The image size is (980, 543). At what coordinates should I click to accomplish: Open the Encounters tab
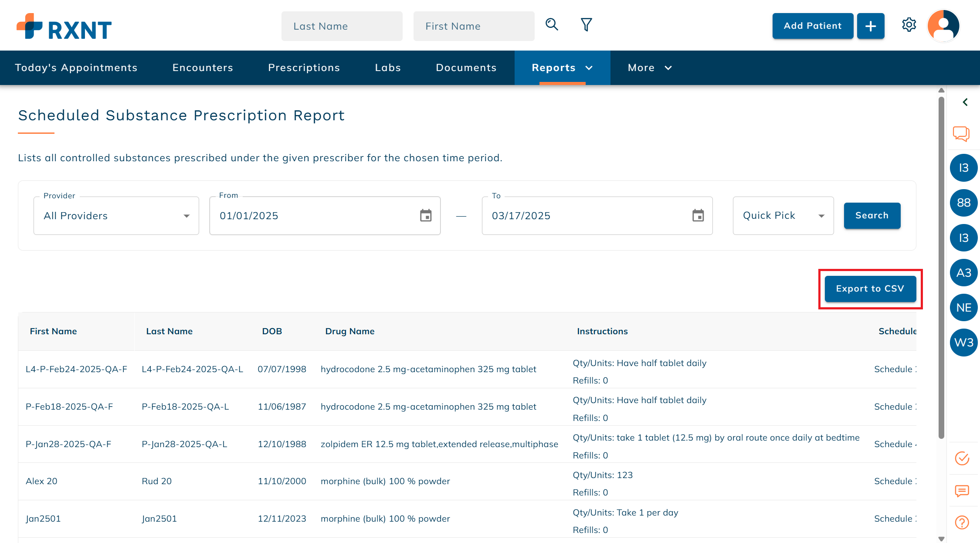point(203,68)
